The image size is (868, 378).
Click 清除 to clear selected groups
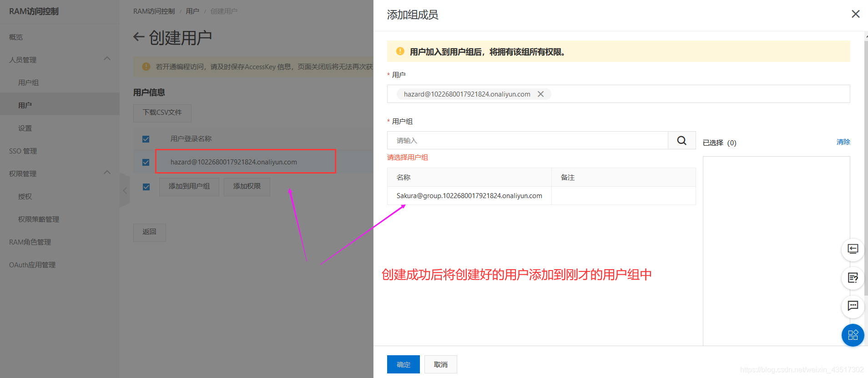(843, 142)
